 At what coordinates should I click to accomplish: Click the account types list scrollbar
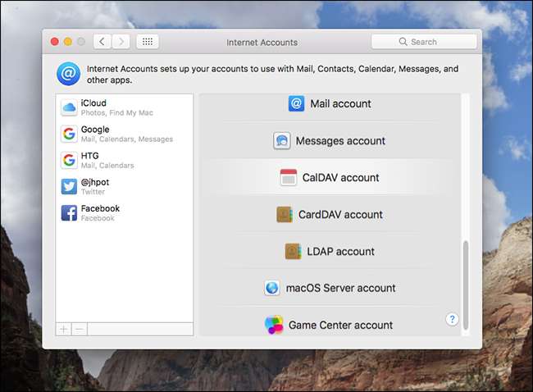466,285
